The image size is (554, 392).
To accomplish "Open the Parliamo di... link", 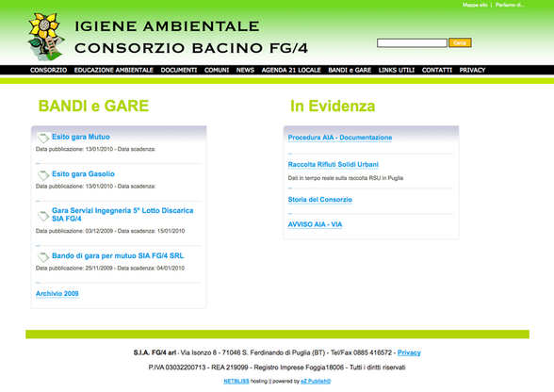I will [x=510, y=5].
